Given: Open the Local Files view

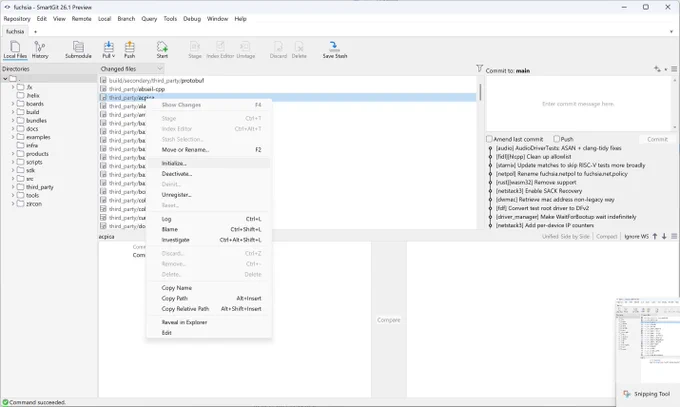Looking at the screenshot, I should click(x=15, y=49).
